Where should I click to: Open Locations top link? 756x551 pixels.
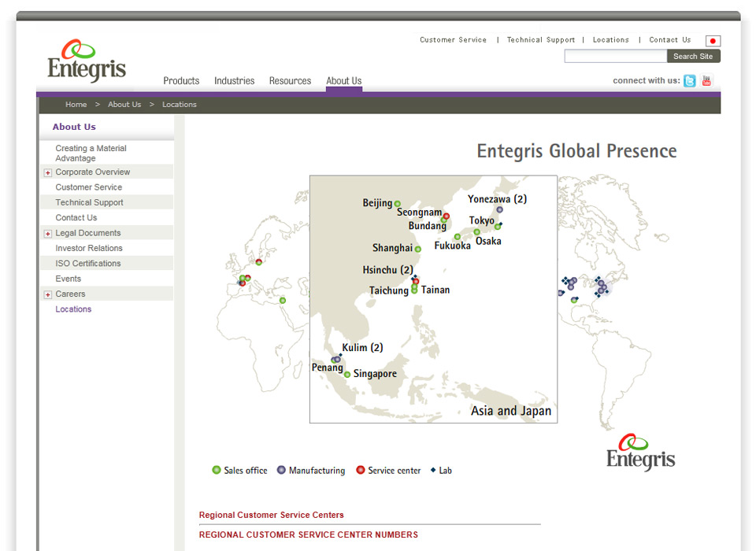click(x=611, y=40)
